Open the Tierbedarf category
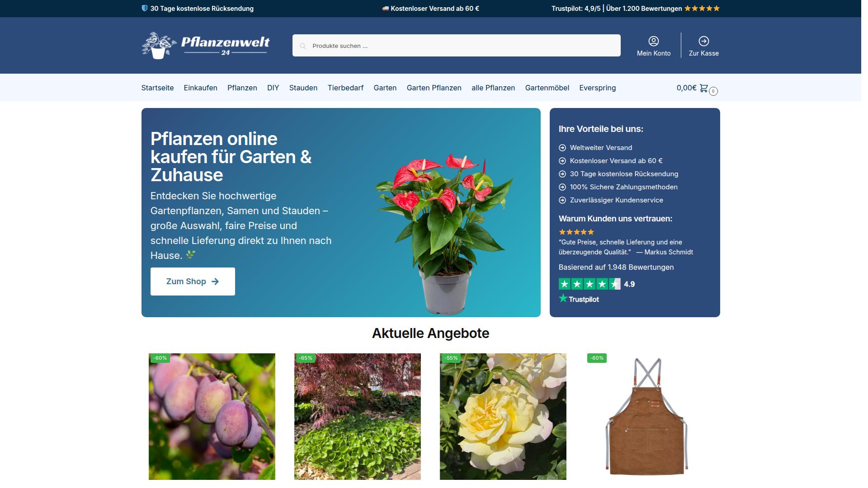Image resolution: width=868 pixels, height=488 pixels. click(x=345, y=88)
